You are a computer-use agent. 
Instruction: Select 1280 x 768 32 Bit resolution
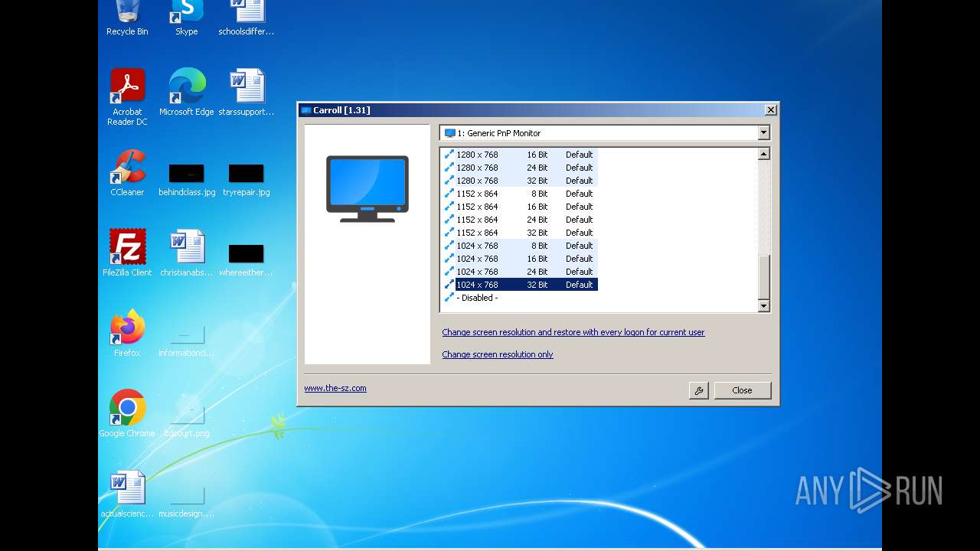(x=520, y=181)
